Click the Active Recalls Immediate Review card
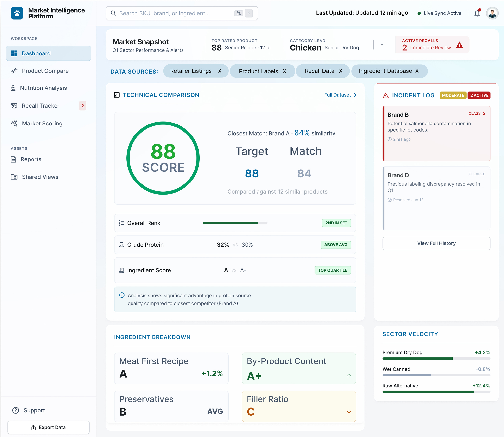The height and width of the screenshot is (437, 504). (432, 45)
